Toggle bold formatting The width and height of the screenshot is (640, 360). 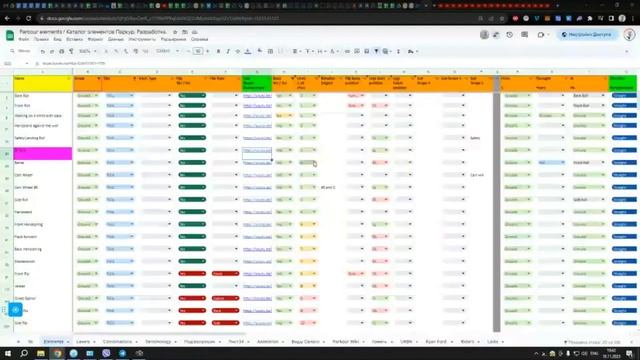coord(218,51)
